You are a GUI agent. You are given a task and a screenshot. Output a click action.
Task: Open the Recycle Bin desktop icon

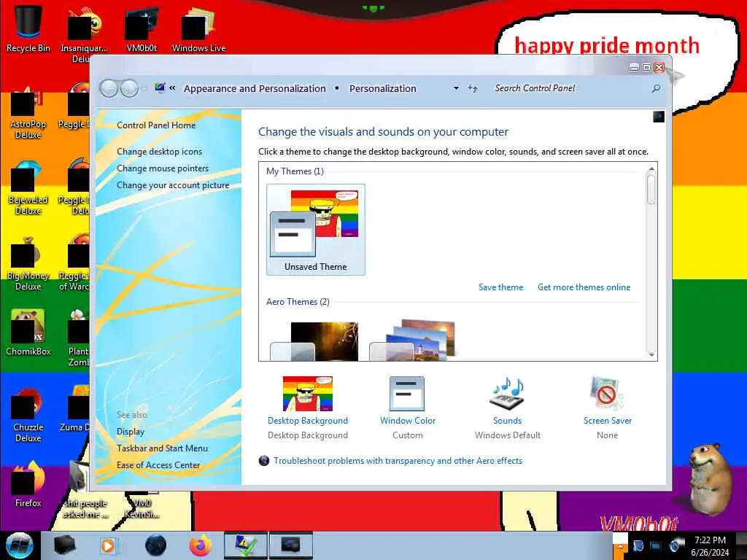pyautogui.click(x=28, y=28)
